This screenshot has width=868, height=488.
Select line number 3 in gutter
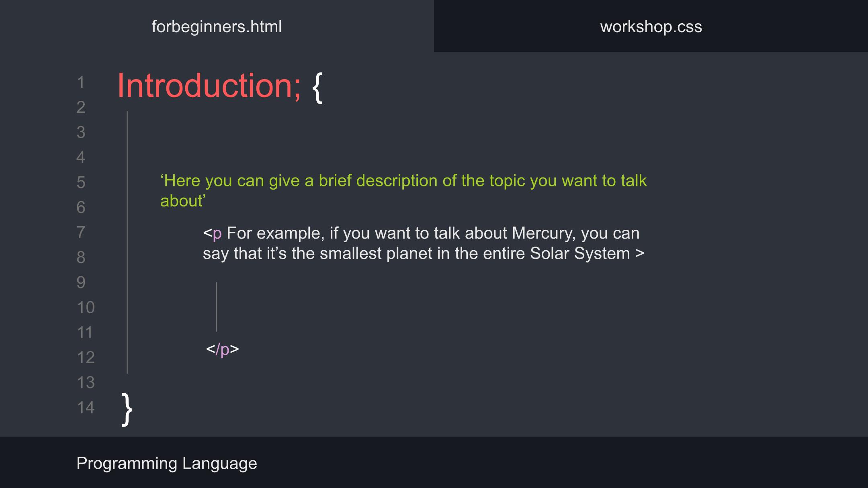pos(81,132)
